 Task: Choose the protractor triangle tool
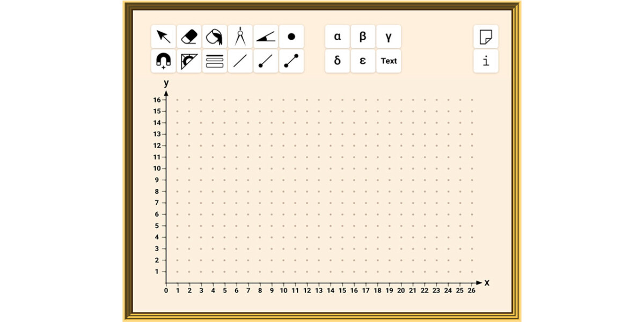(189, 61)
